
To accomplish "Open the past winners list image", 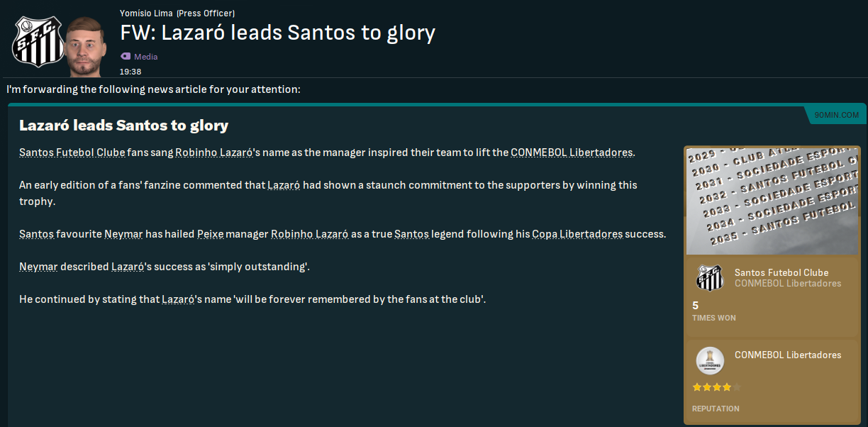I will tap(770, 200).
